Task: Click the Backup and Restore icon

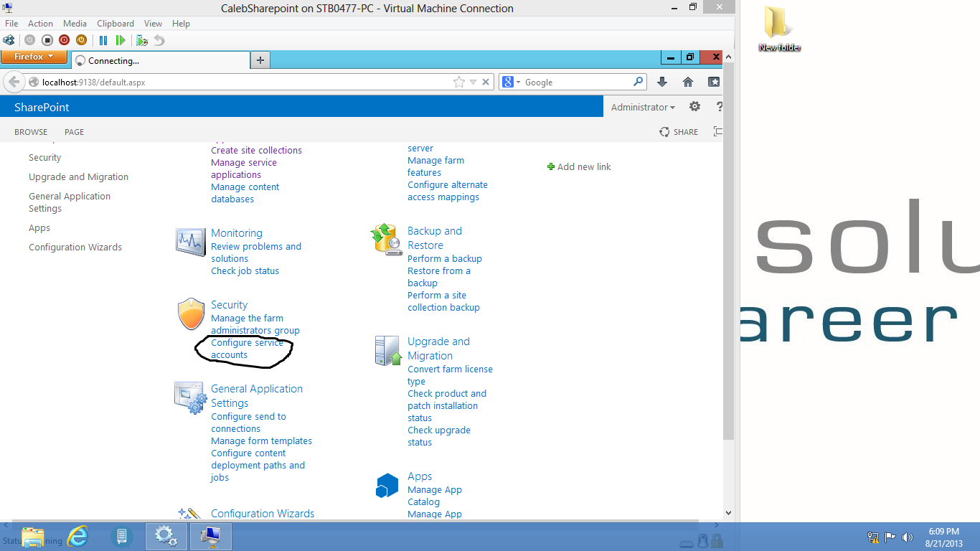Action: (x=387, y=239)
